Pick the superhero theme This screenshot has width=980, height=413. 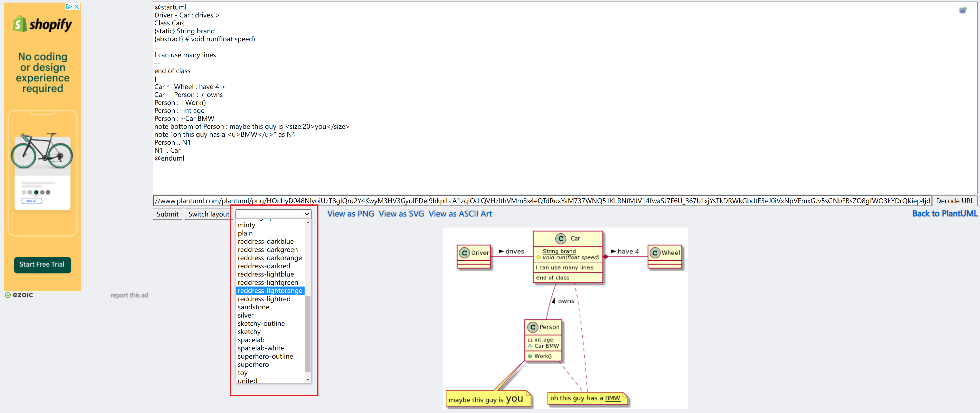pyautogui.click(x=253, y=365)
